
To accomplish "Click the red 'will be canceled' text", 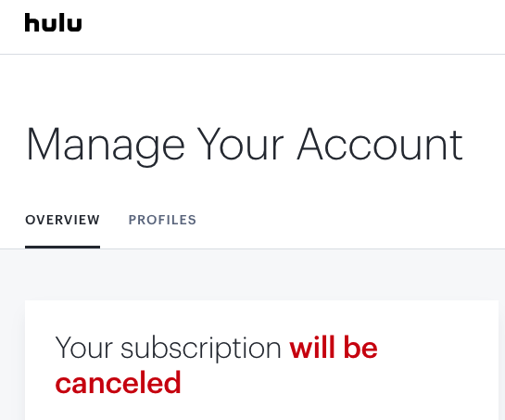I will 216,365.
